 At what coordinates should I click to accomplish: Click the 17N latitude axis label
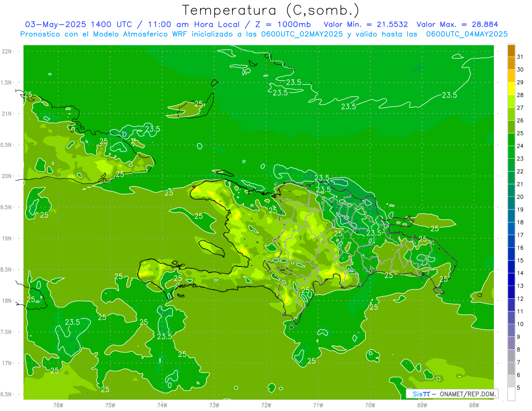coord(7,364)
